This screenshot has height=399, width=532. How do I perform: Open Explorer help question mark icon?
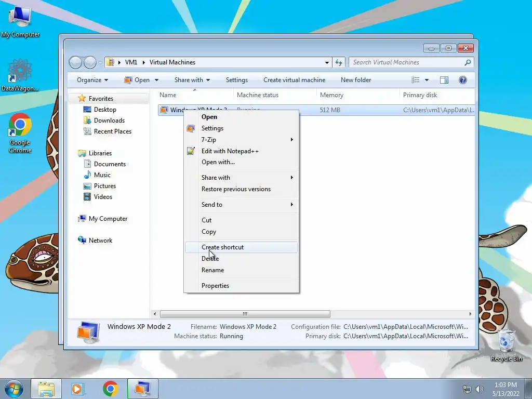coord(463,80)
